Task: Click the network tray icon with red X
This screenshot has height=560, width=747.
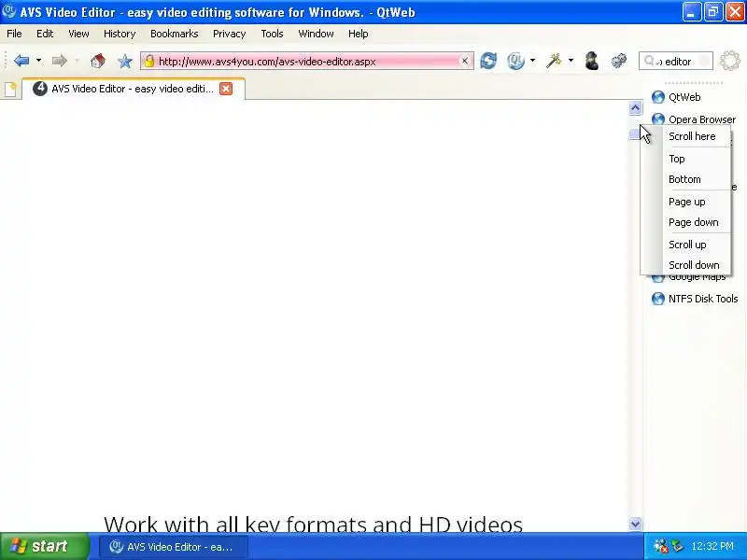Action: (660, 546)
